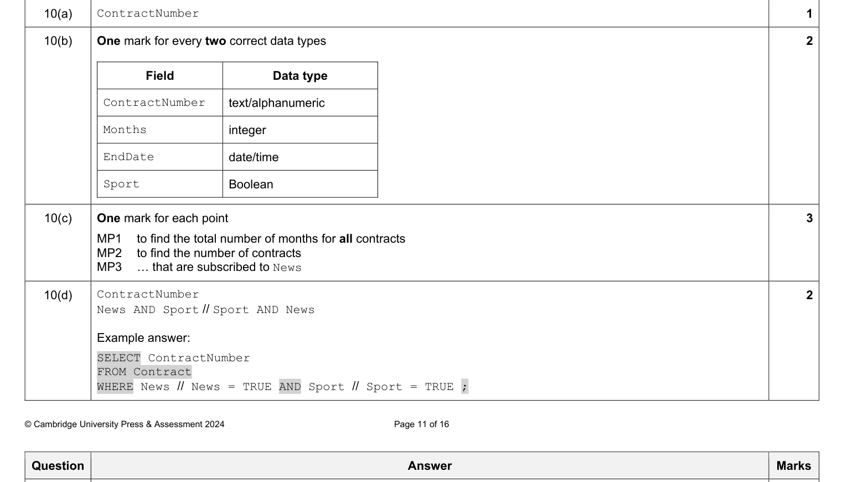
Task: Click marks value 1 for 10(a)
Action: click(x=809, y=14)
